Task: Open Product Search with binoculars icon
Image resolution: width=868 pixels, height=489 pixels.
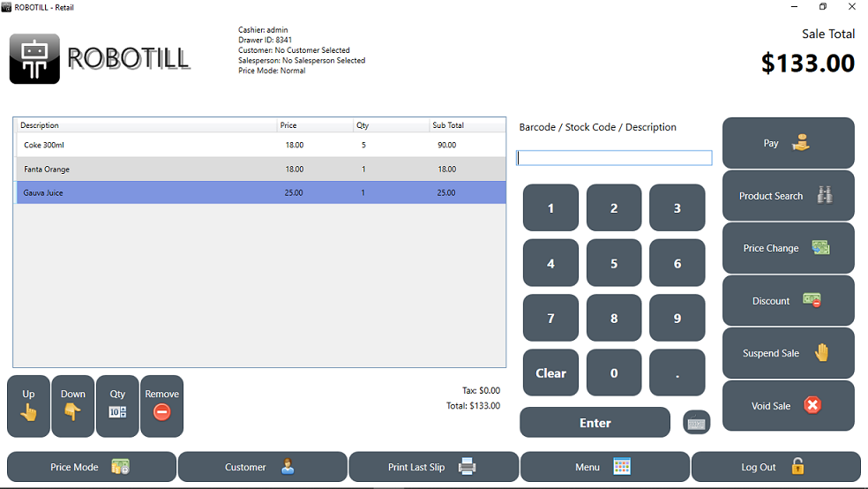Action: (788, 196)
